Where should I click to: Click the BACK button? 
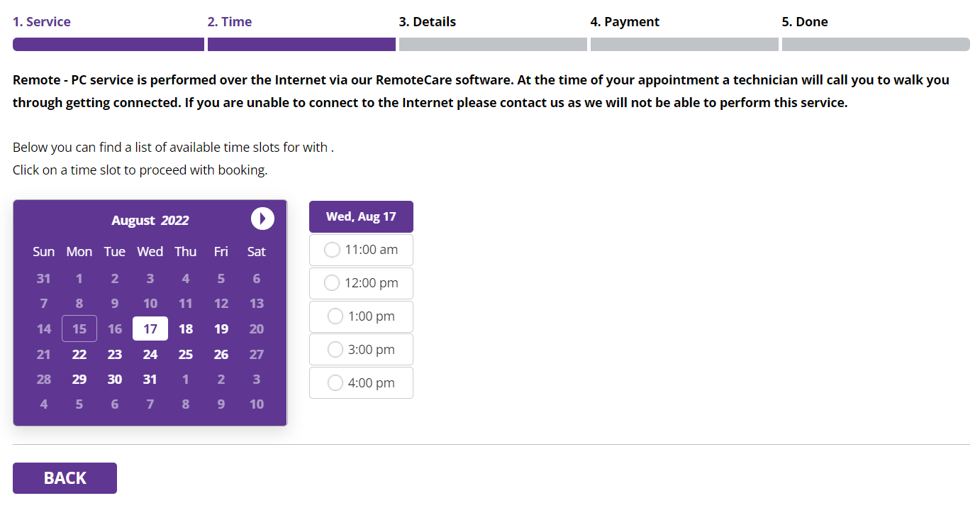point(65,478)
